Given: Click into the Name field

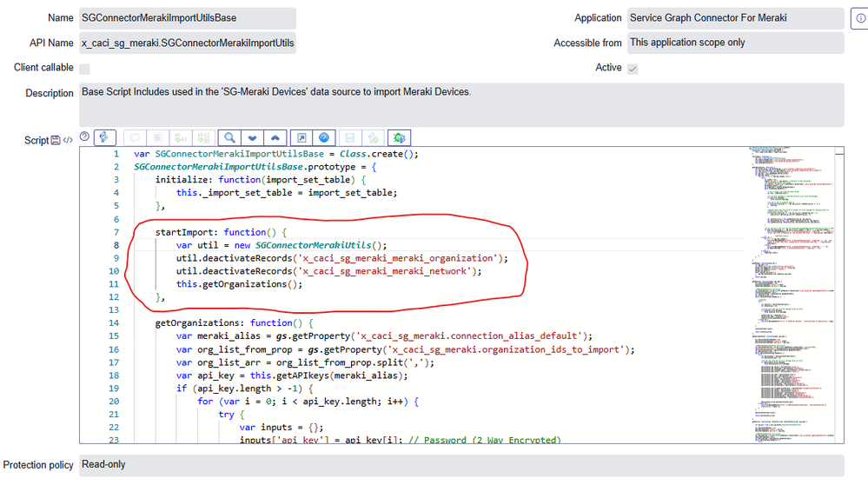Looking at the screenshot, I should pyautogui.click(x=187, y=18).
